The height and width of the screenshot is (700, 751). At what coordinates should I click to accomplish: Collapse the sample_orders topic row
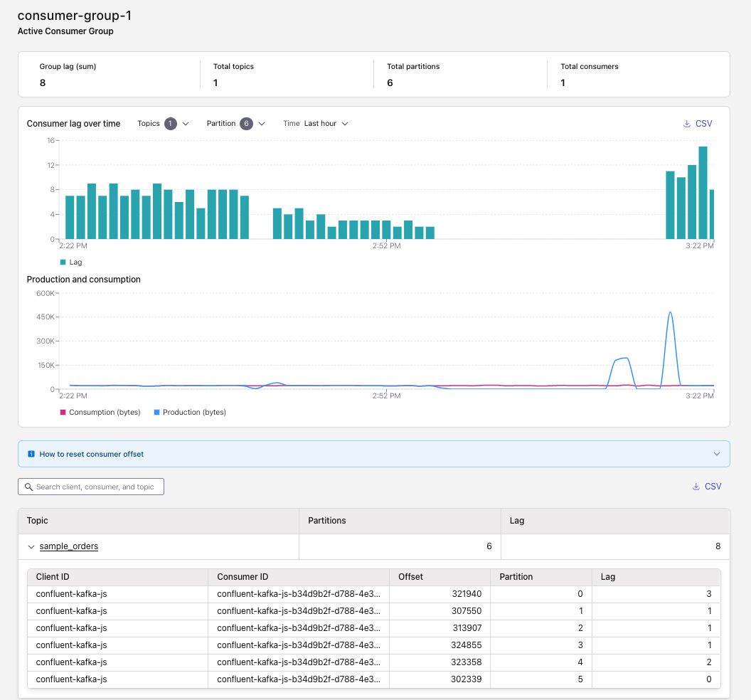(31, 547)
